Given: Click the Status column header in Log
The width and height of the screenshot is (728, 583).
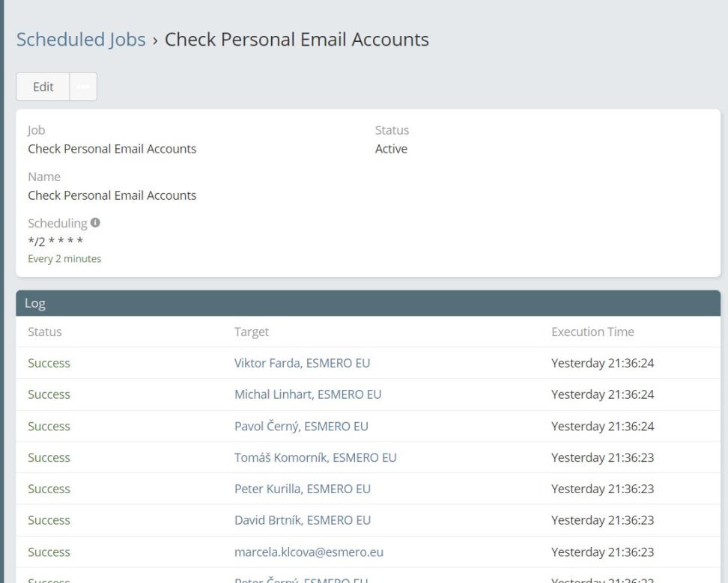Looking at the screenshot, I should tap(45, 332).
